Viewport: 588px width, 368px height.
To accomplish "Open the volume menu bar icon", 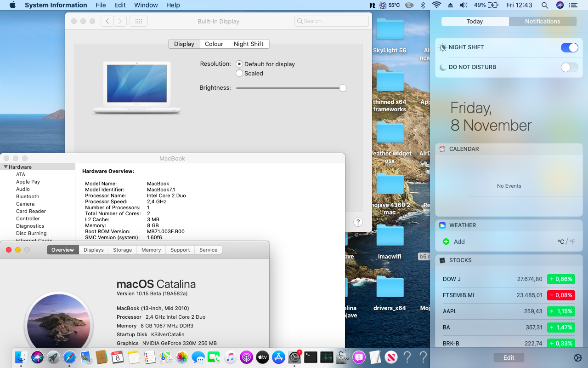I will pyautogui.click(x=464, y=5).
